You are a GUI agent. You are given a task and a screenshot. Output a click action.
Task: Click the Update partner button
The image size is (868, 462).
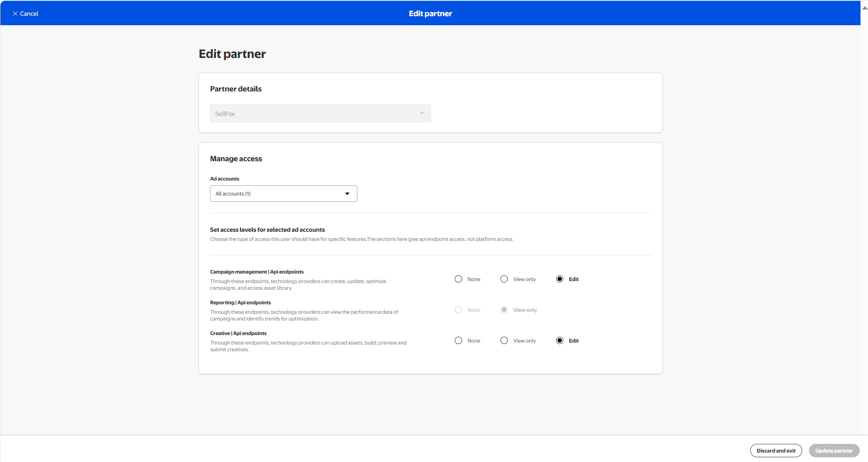pos(834,451)
